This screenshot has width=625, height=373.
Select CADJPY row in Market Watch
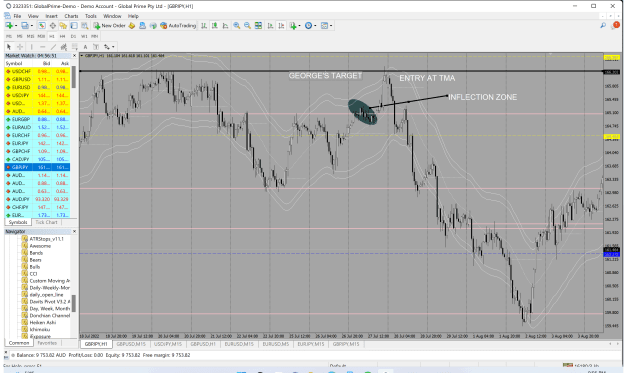[37, 159]
